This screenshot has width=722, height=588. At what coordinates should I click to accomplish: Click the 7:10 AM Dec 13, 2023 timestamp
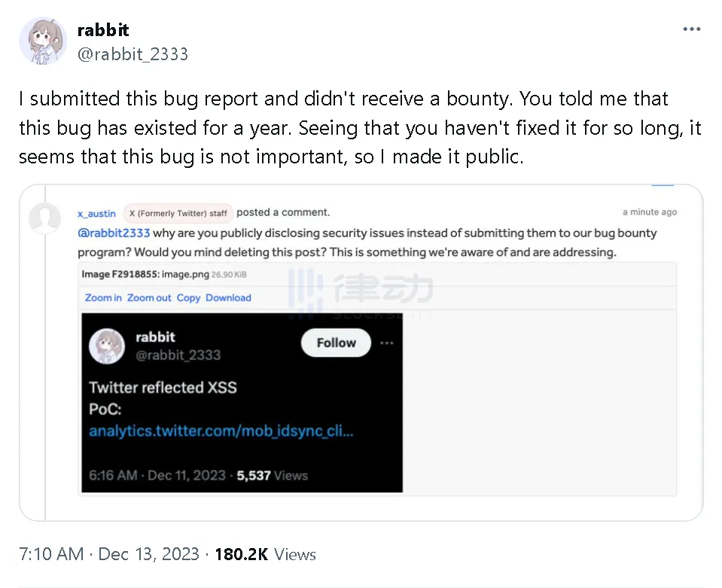[109, 555]
